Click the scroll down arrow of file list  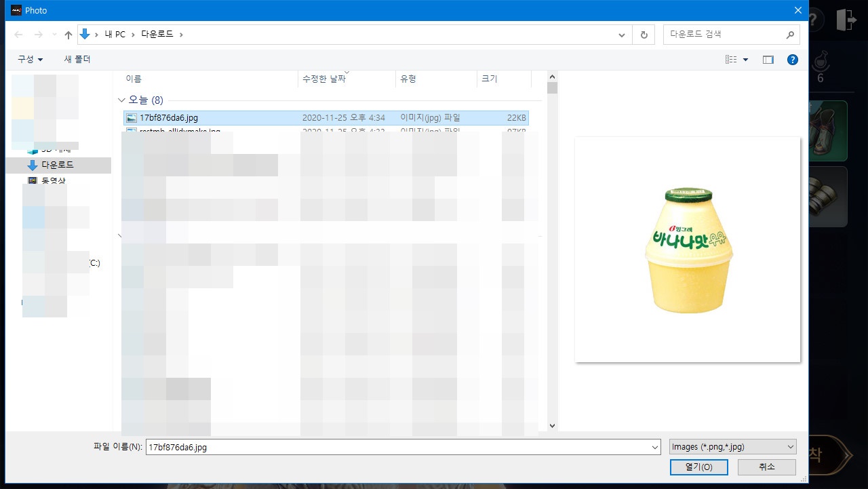click(552, 425)
